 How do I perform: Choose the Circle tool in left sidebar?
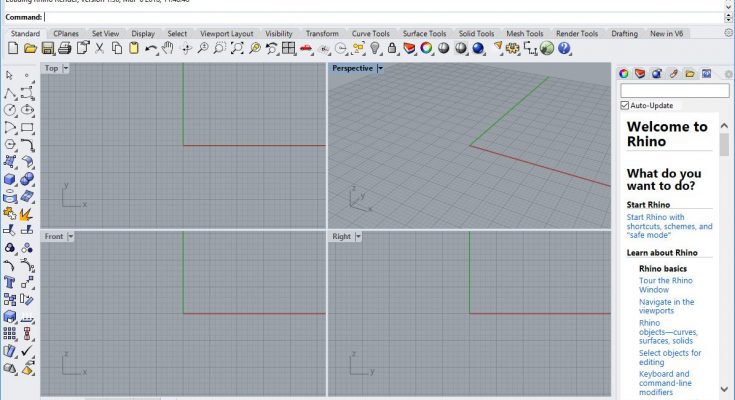(10, 111)
